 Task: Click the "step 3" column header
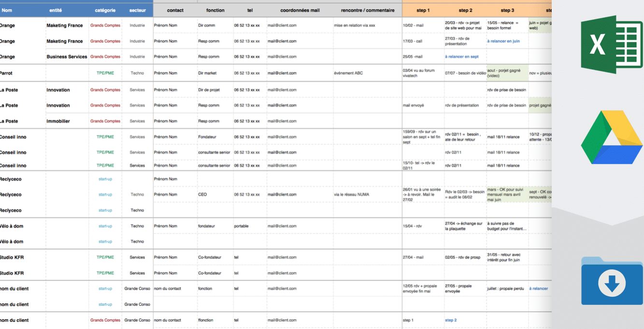[507, 10]
